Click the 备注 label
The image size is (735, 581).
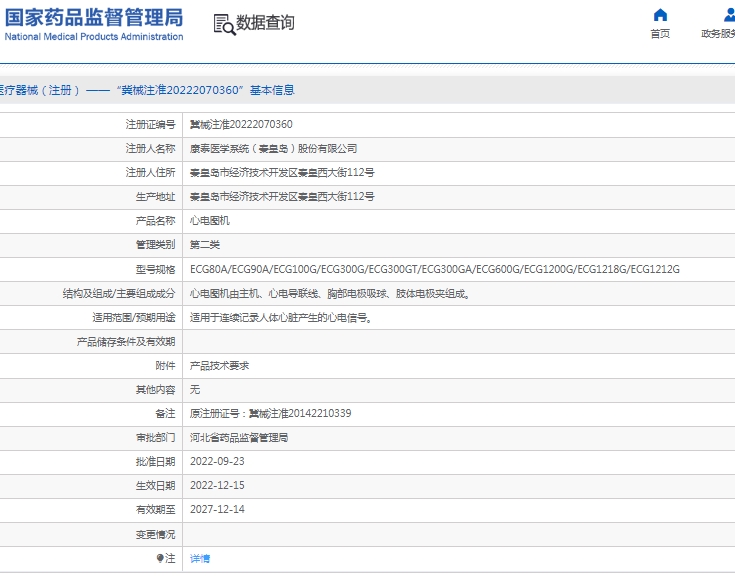(165, 414)
